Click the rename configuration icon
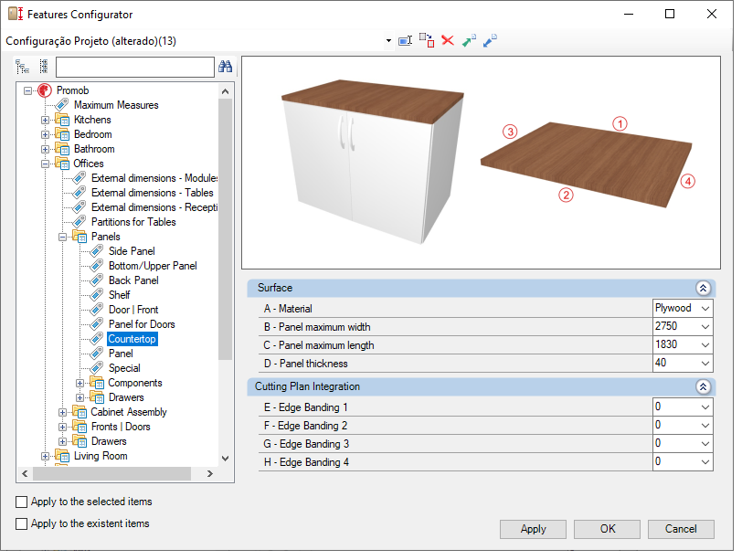742x560 pixels. (x=405, y=41)
